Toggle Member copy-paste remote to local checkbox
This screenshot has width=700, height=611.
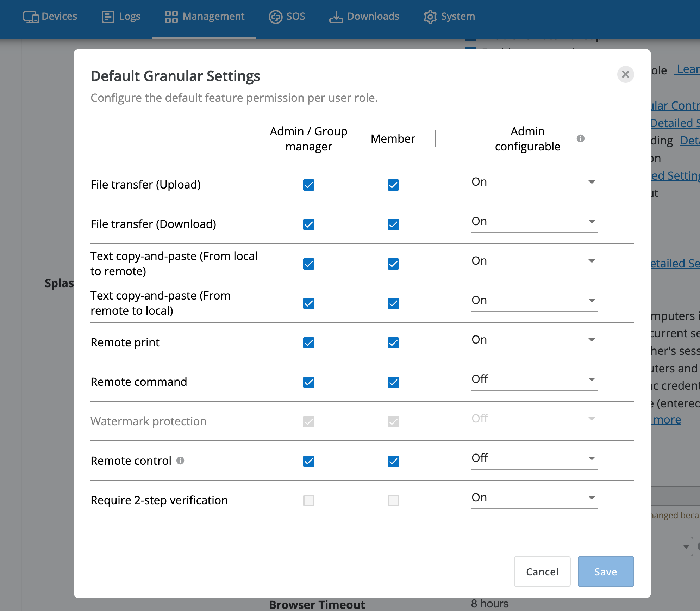pyautogui.click(x=393, y=303)
